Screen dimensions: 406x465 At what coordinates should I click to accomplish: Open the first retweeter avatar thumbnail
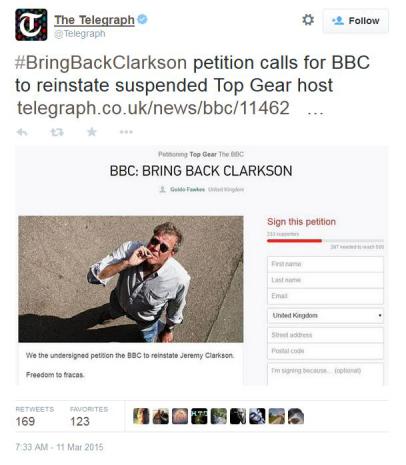(x=141, y=416)
